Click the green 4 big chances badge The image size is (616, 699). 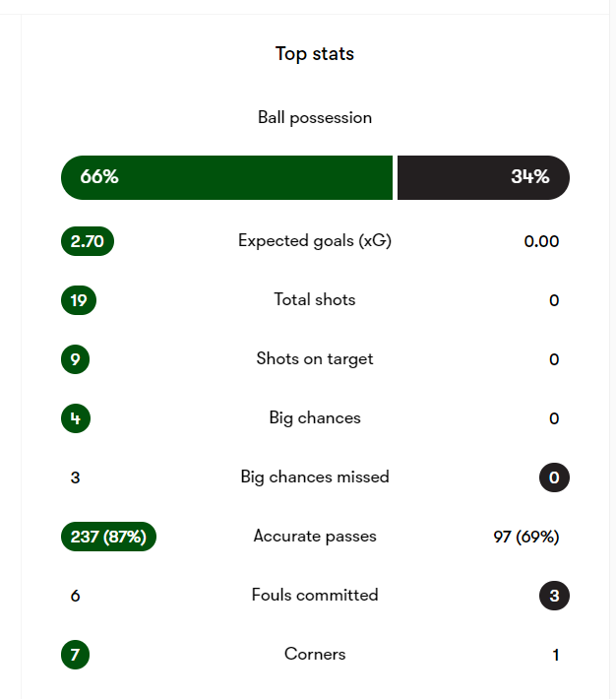[75, 418]
